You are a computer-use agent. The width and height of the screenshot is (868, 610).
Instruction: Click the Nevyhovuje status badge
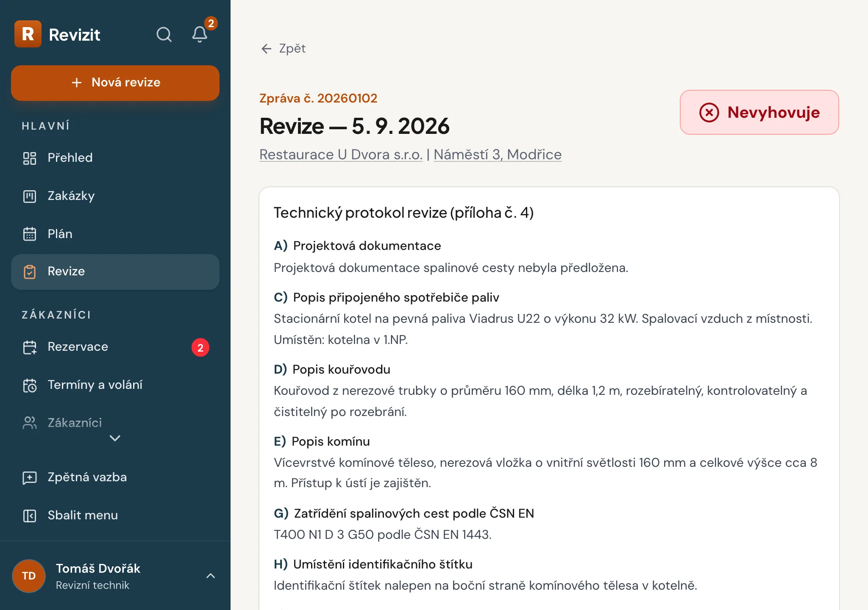click(x=759, y=112)
